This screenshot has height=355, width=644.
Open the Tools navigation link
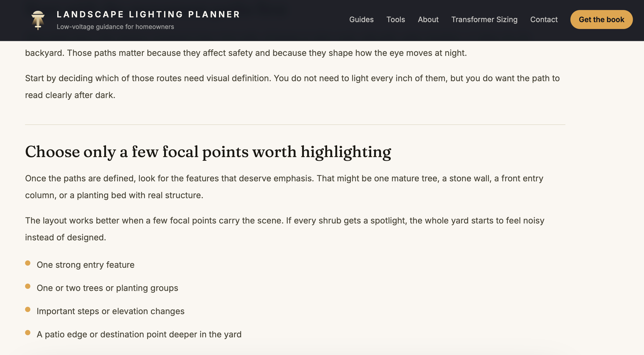point(395,20)
